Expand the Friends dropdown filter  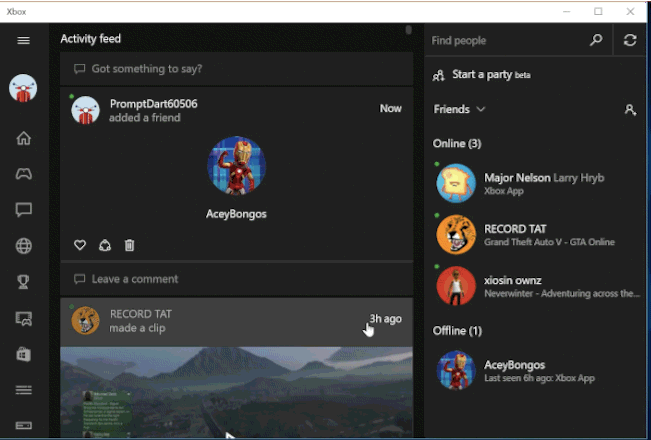(x=460, y=109)
